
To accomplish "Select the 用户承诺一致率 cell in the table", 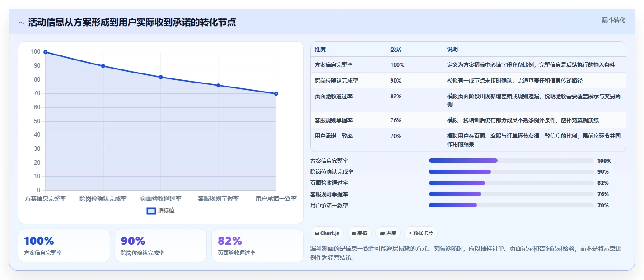I will point(334,136).
